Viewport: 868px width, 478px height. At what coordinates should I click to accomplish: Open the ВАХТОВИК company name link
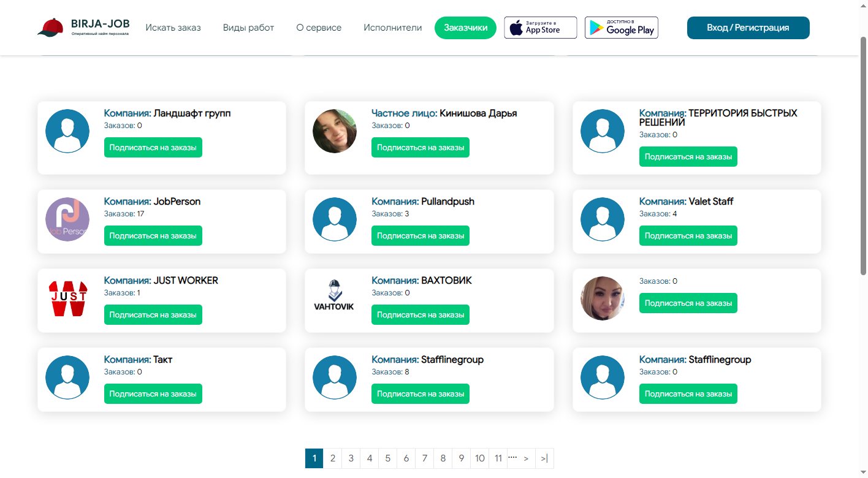[446, 281]
